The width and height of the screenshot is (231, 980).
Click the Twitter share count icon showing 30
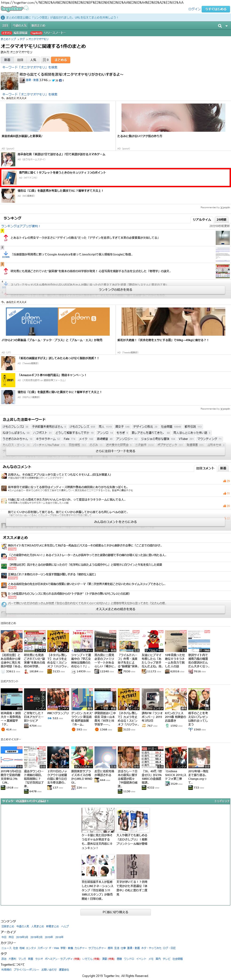point(55,80)
